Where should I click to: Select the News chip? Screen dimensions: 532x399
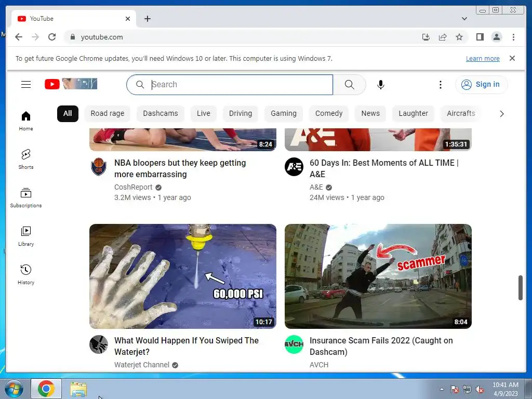pos(370,113)
